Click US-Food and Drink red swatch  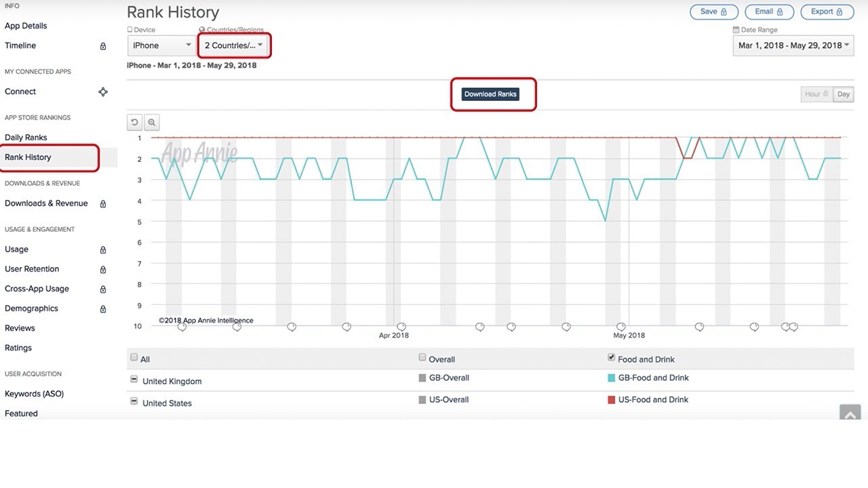coord(612,400)
